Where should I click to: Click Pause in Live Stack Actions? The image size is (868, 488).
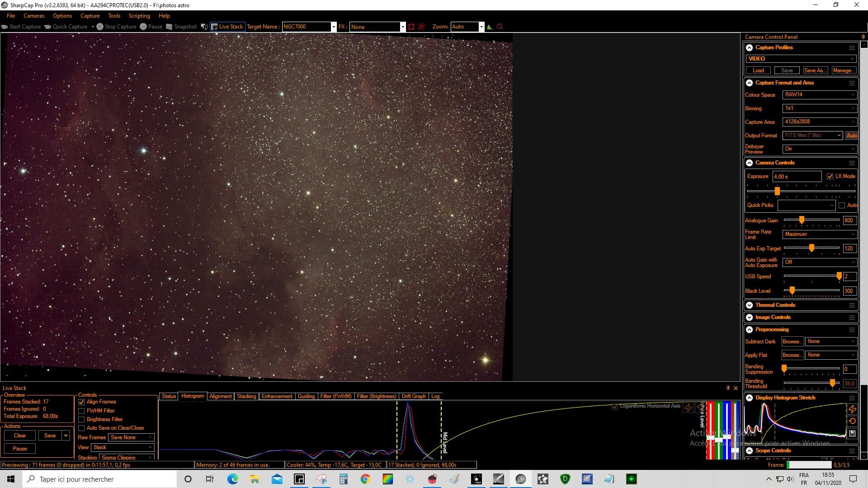point(20,449)
